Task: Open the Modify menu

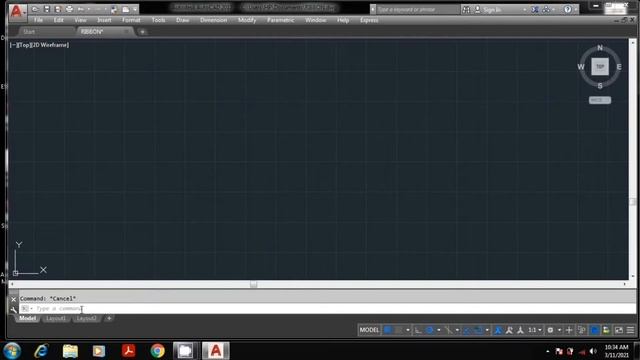Action: (x=247, y=20)
